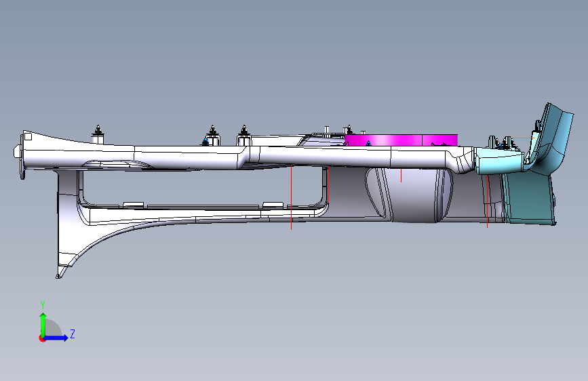Click the blue Z axis arrow of the triad
Screen dimensions: 588x381
(56, 338)
